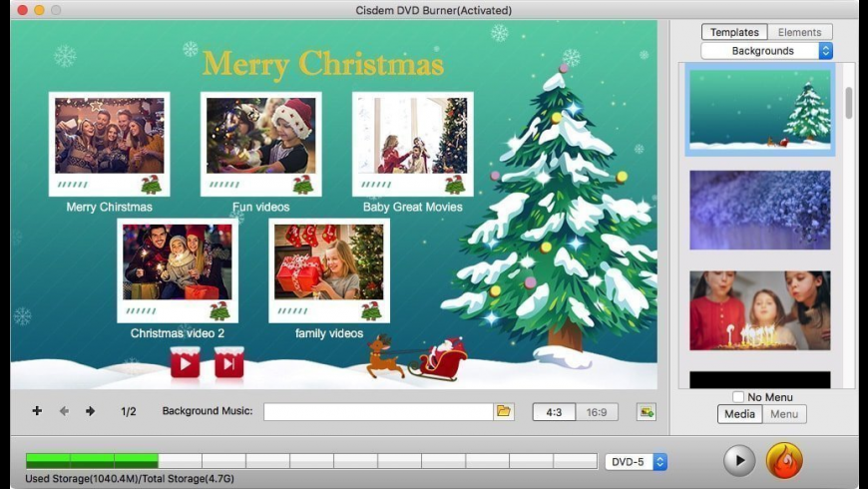Select the Merry Christmas video thumbnail
Viewport: 868px width, 489px height.
(109, 144)
